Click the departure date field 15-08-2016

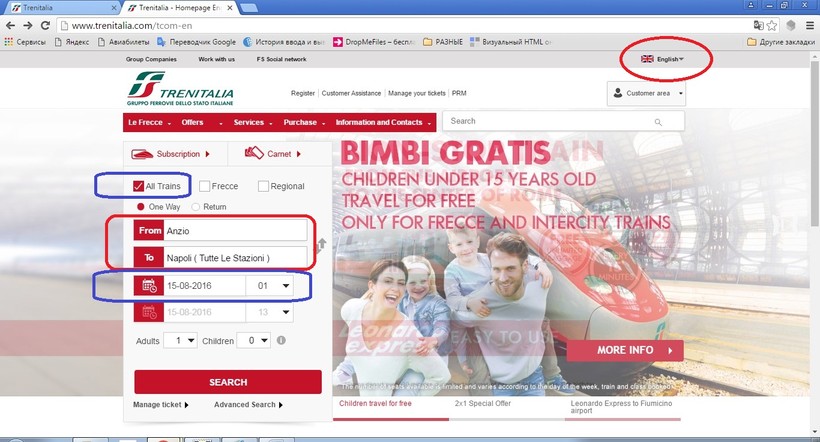tap(204, 286)
